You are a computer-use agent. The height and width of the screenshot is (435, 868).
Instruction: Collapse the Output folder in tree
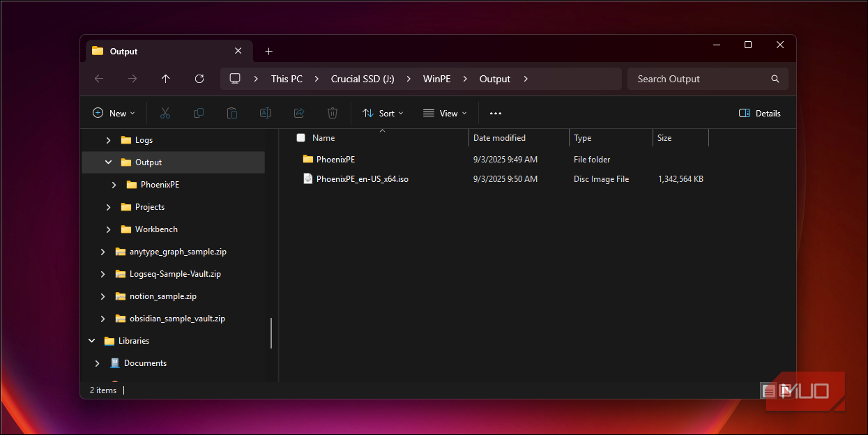pos(108,162)
